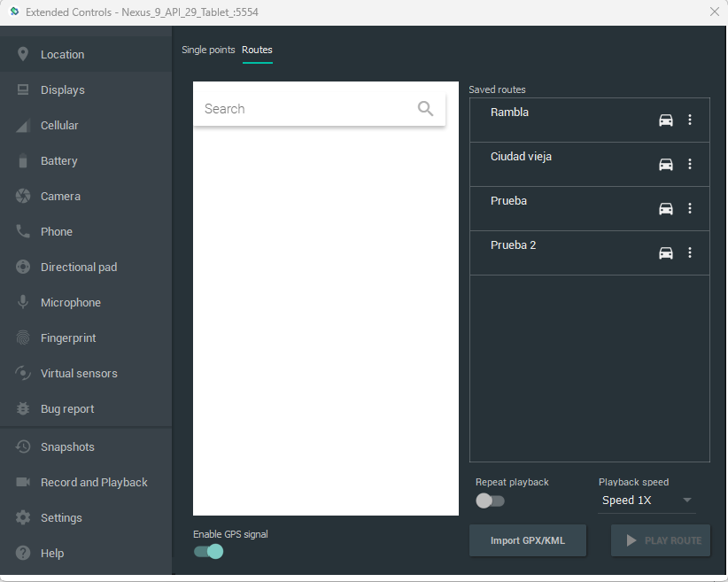Open the Virtual sensors panel

[79, 374]
